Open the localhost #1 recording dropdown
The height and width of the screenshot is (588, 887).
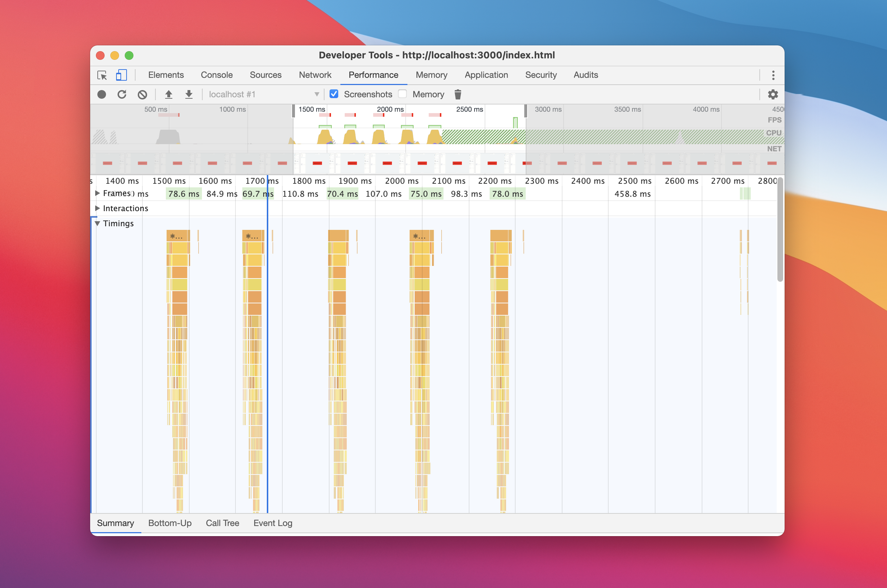(264, 94)
